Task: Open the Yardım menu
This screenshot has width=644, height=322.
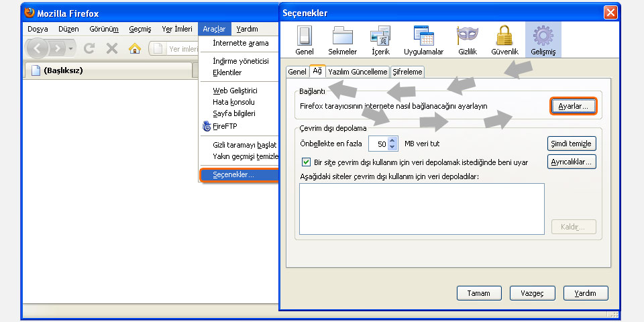Action: [x=248, y=29]
